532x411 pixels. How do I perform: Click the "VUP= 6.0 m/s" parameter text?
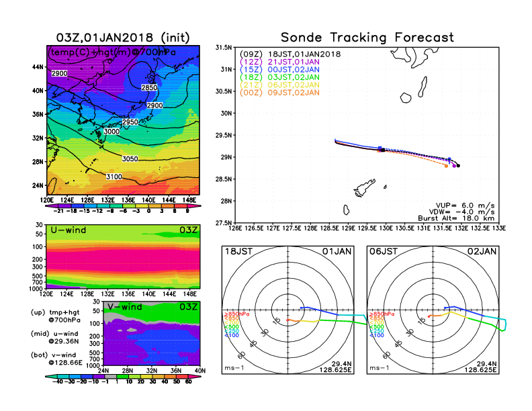[x=465, y=205]
